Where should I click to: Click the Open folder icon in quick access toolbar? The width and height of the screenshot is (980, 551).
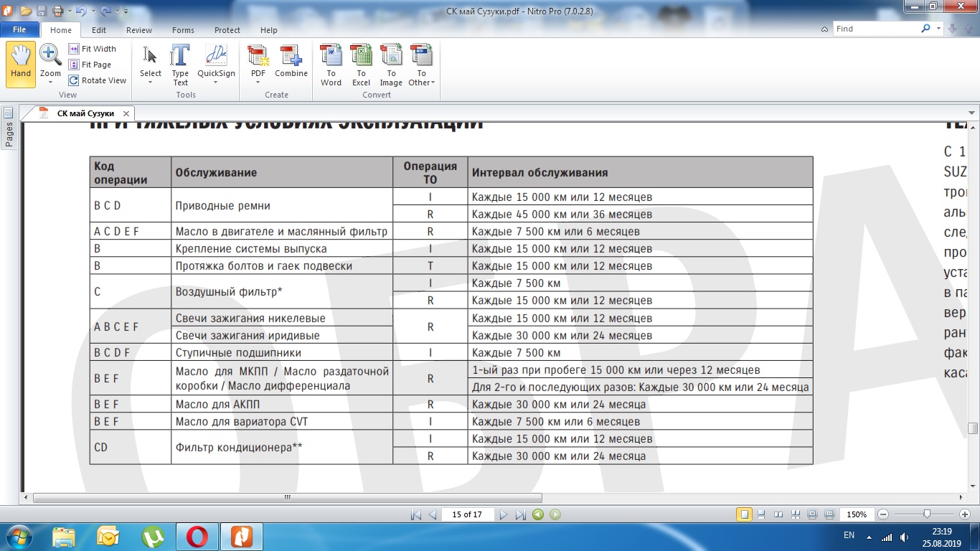26,11
